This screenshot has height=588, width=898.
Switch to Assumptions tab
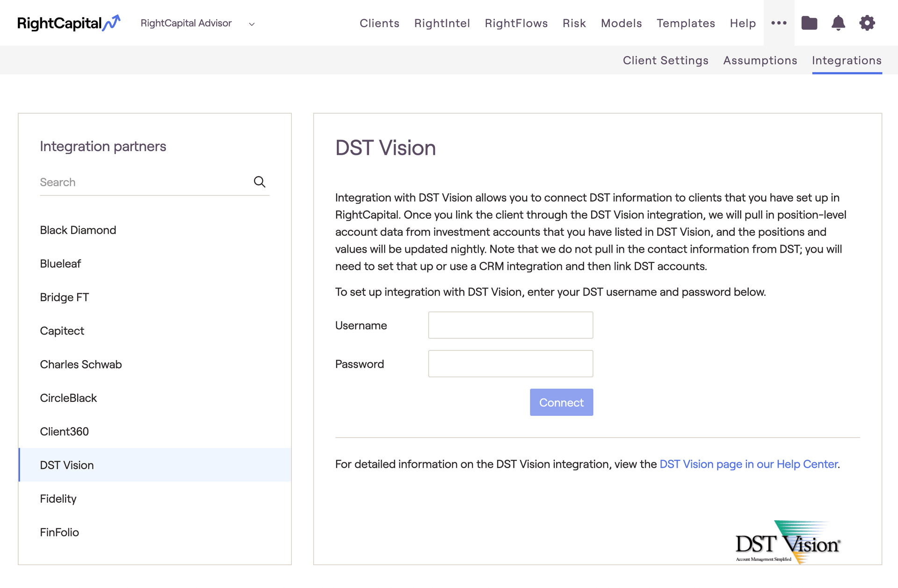pyautogui.click(x=760, y=60)
